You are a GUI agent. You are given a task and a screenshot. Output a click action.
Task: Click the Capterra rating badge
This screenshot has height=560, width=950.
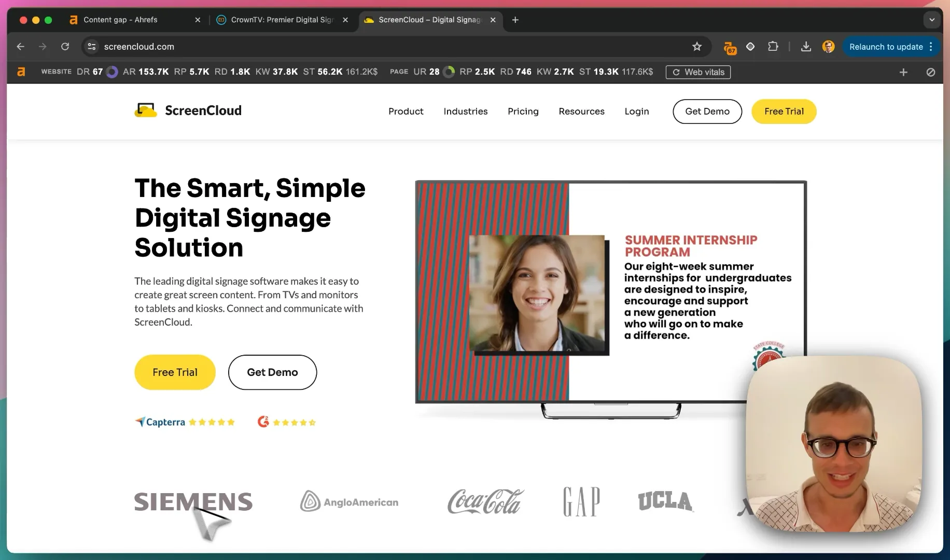185,422
